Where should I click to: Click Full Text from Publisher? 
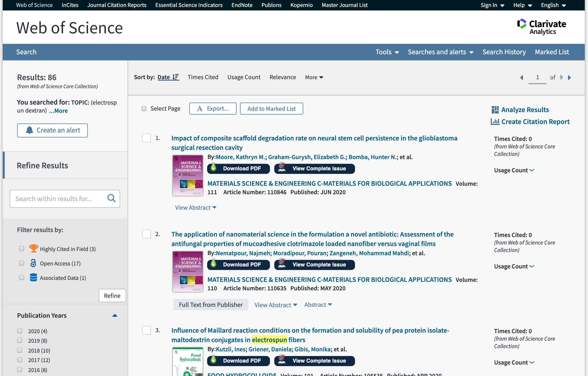[211, 305]
